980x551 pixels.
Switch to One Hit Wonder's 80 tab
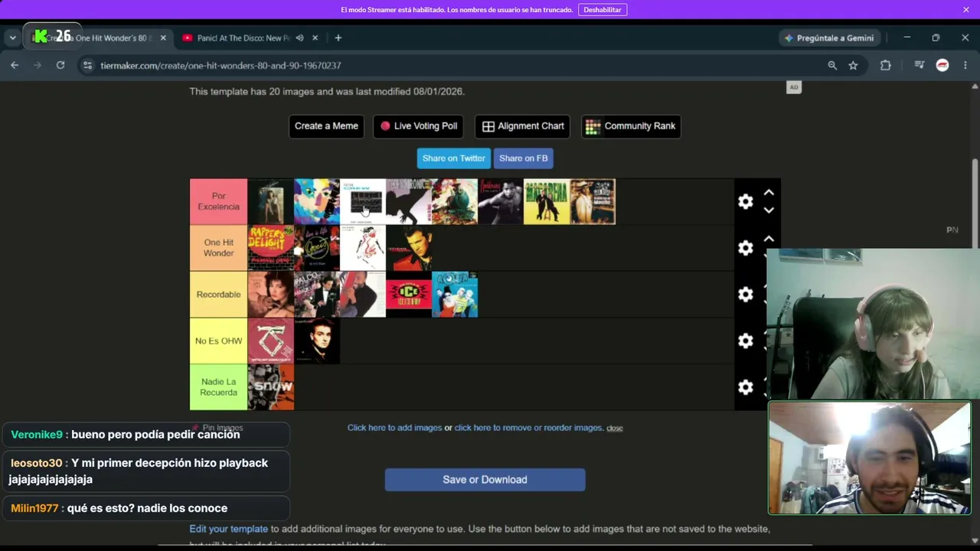(98, 37)
